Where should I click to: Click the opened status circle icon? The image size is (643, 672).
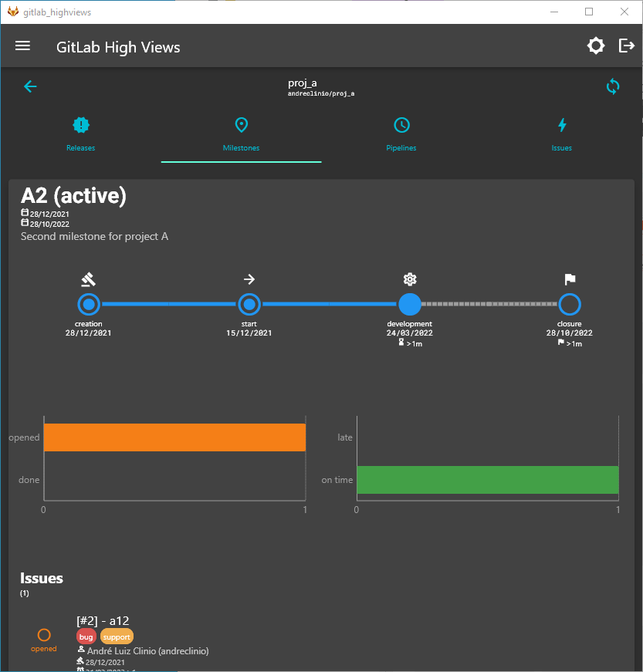(x=44, y=635)
